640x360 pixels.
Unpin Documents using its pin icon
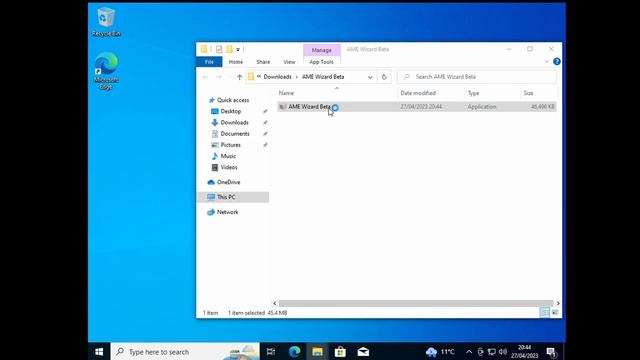click(x=265, y=134)
